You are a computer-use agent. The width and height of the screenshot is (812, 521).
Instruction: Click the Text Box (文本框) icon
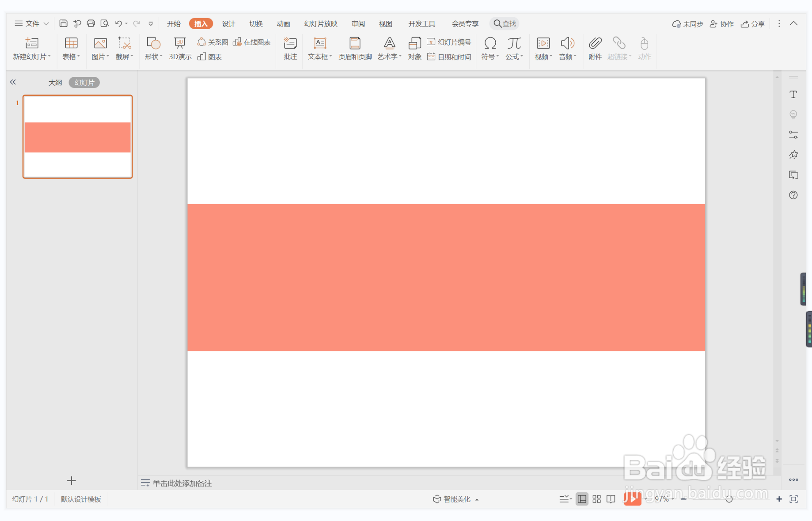320,44
